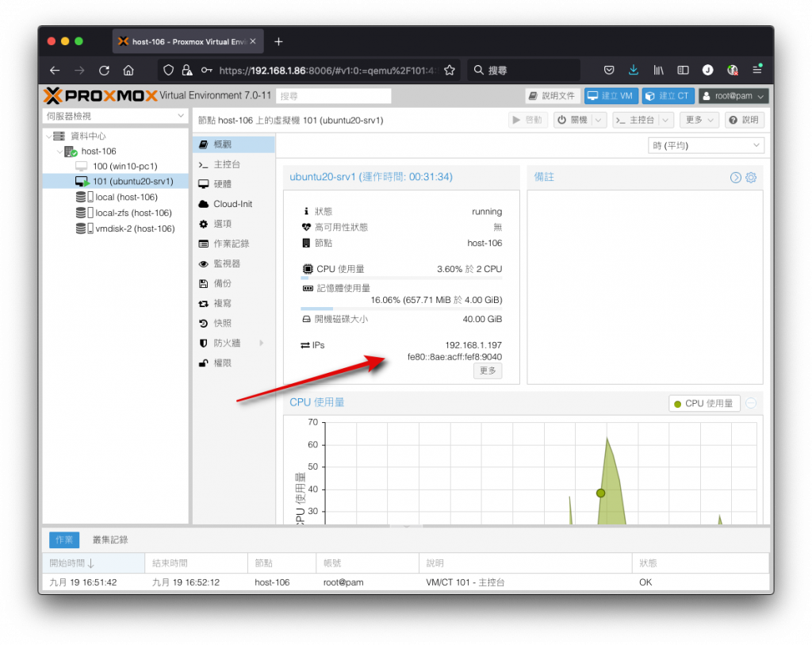Screen dimensions: 812x645
Task: Open the Cloud-Init menu item
Action: 234,204
